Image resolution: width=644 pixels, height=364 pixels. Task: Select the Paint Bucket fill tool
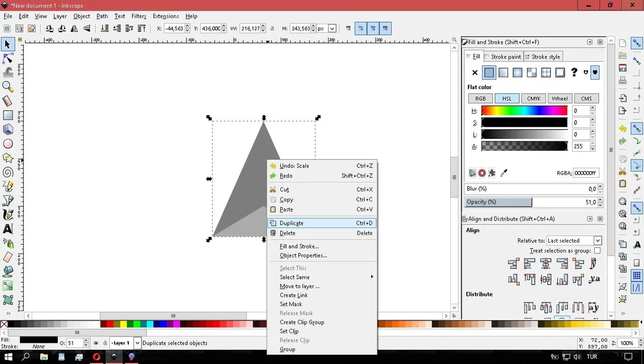tap(8, 271)
